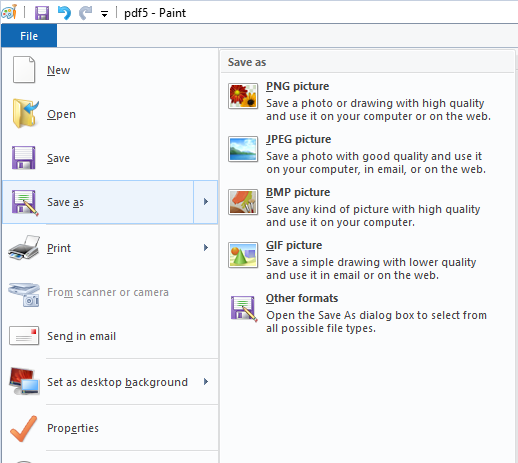Expand the Save as submenu arrow
The width and height of the screenshot is (518, 463).
point(206,202)
